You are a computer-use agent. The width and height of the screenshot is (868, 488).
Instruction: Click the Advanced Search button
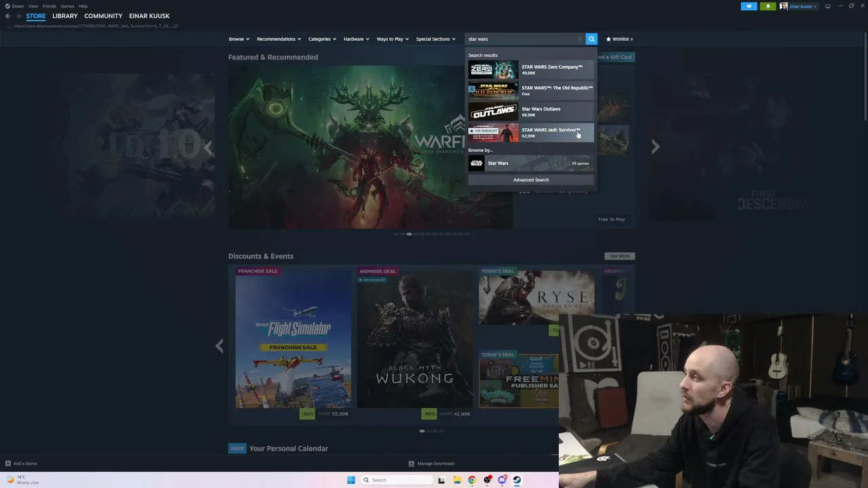[531, 180]
